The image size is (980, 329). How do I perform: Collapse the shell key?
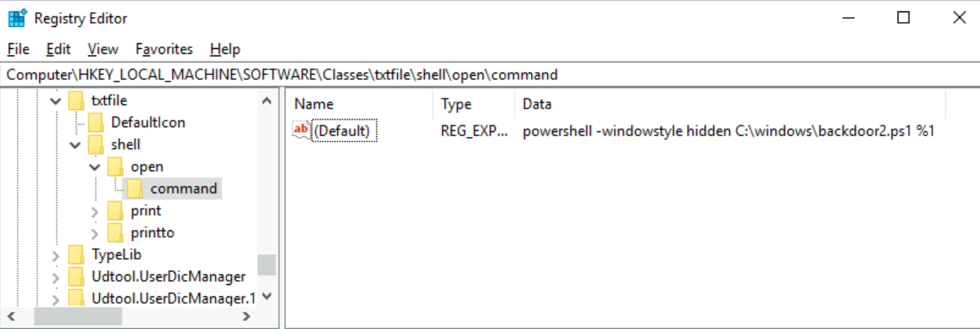(75, 145)
